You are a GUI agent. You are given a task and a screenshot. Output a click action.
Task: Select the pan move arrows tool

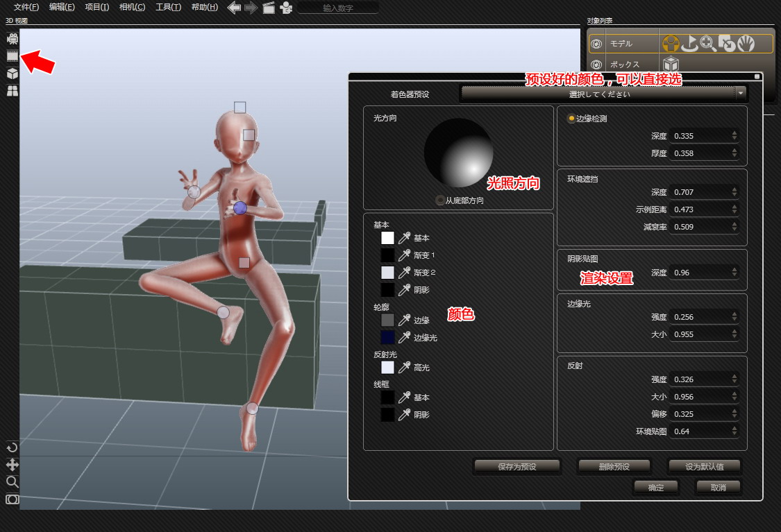(12, 465)
